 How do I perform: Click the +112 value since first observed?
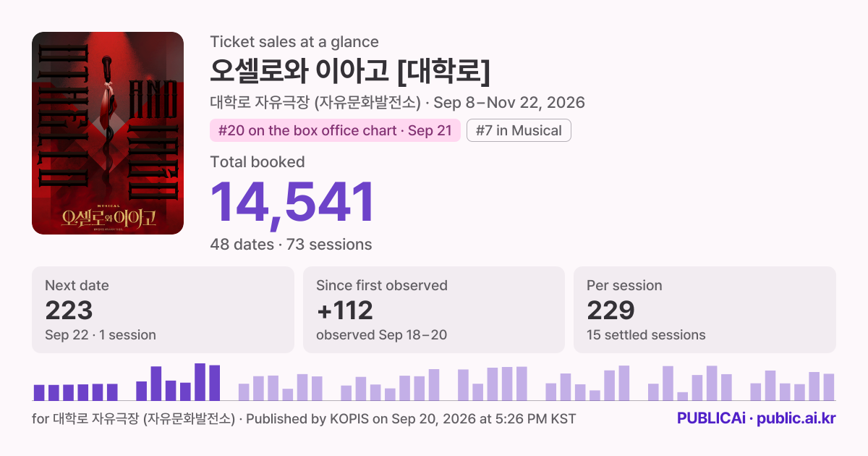[x=345, y=311]
